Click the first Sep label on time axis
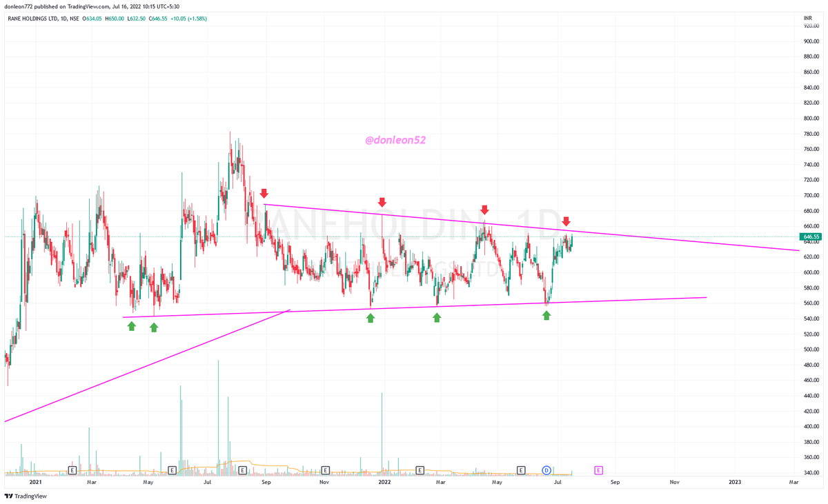828x504 pixels. pyautogui.click(x=266, y=483)
